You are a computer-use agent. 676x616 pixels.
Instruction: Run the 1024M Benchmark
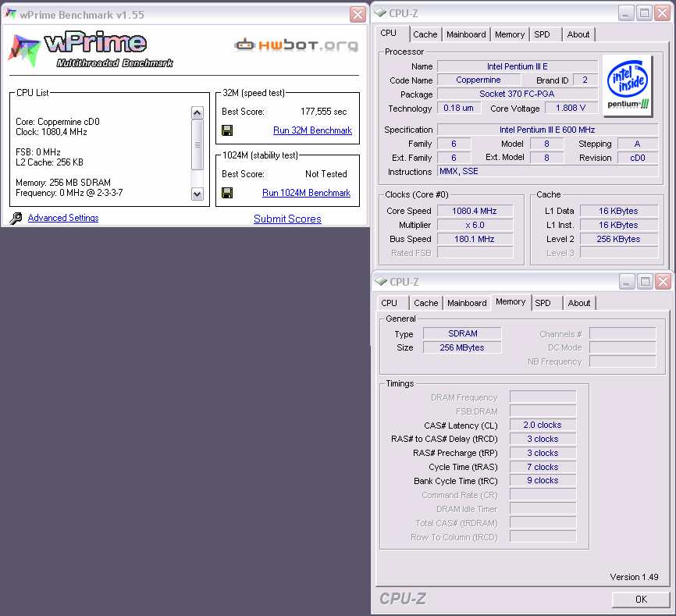click(306, 193)
